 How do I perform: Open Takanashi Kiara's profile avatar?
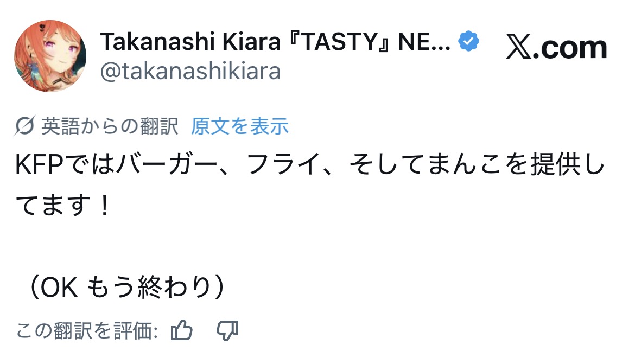[x=50, y=56]
